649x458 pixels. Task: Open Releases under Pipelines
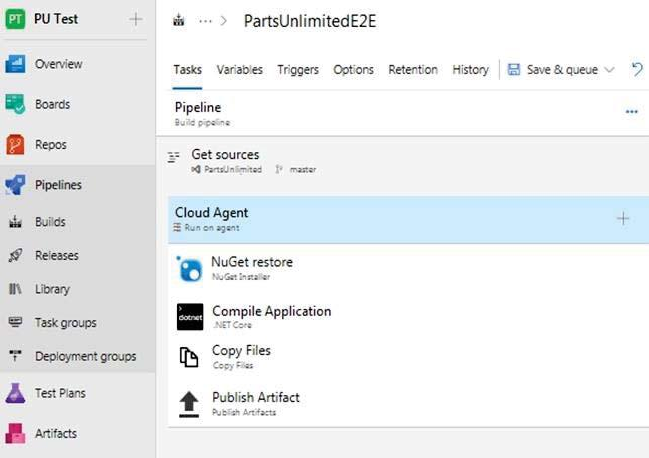point(57,256)
